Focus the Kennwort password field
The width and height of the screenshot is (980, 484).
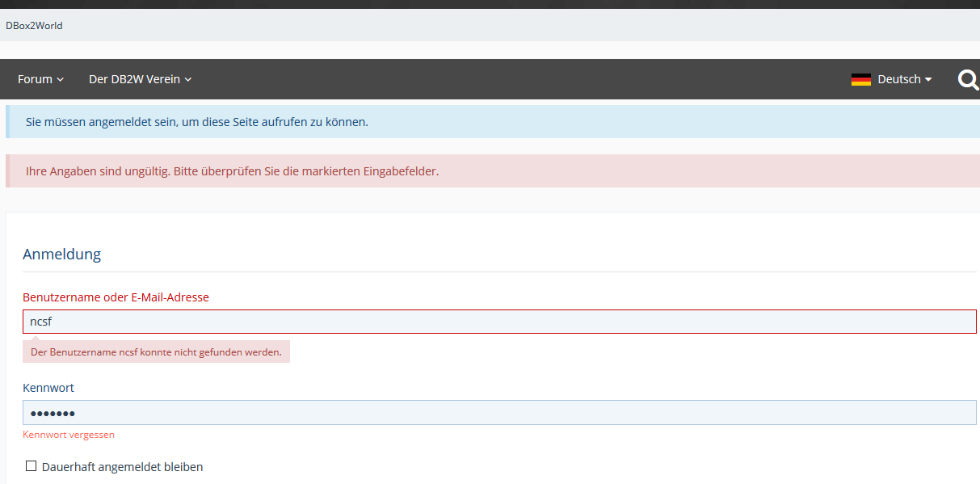pyautogui.click(x=499, y=413)
